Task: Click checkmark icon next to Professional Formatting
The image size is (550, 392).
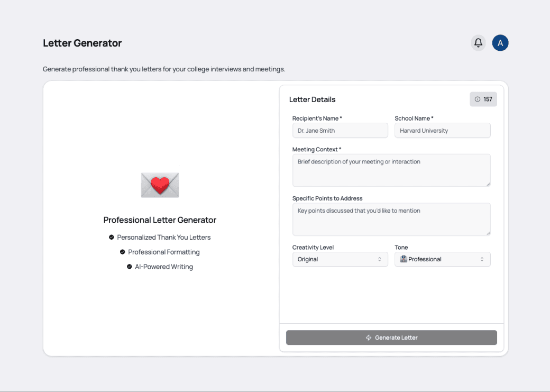Action: [122, 252]
